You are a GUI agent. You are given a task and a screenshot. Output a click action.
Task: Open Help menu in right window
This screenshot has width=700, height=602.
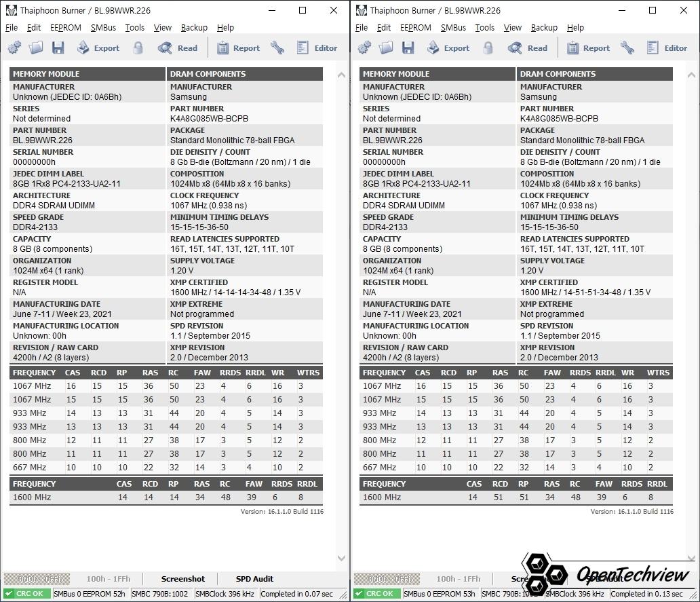click(x=575, y=27)
